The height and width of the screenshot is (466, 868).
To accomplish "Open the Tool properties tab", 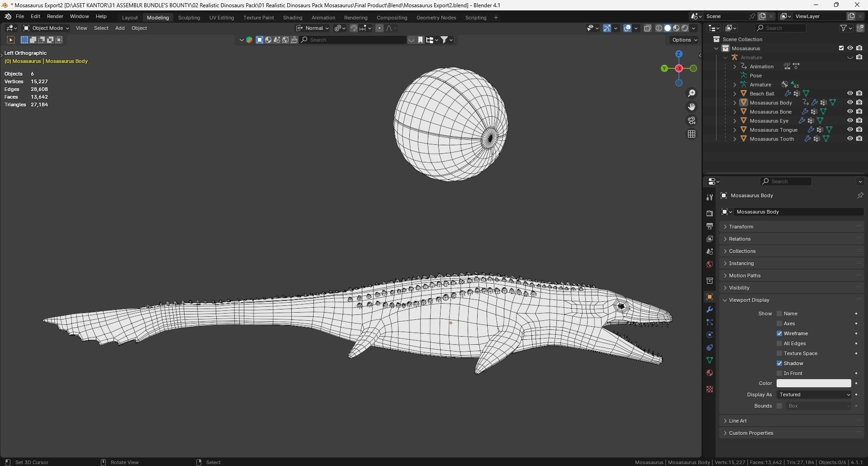I will 709,197.
